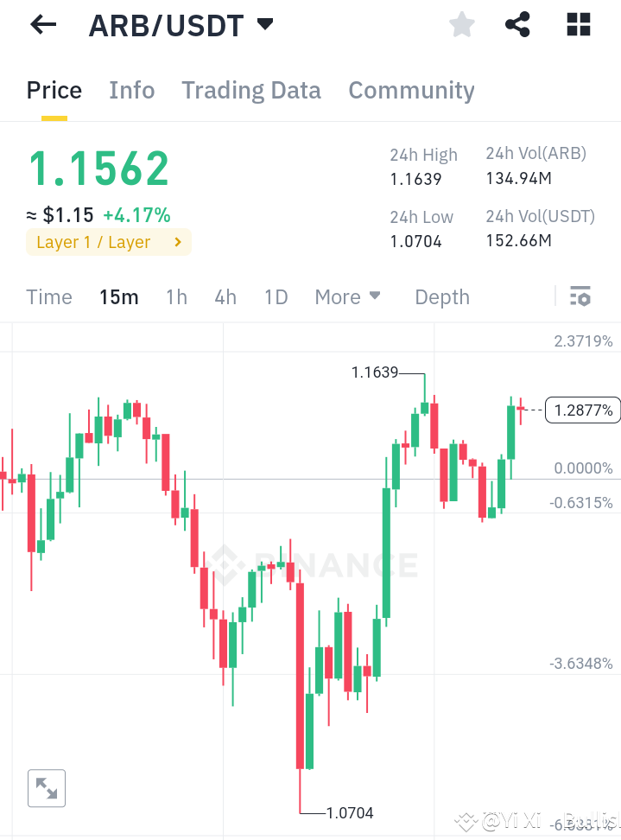
Task: View the Community tab
Action: [411, 90]
